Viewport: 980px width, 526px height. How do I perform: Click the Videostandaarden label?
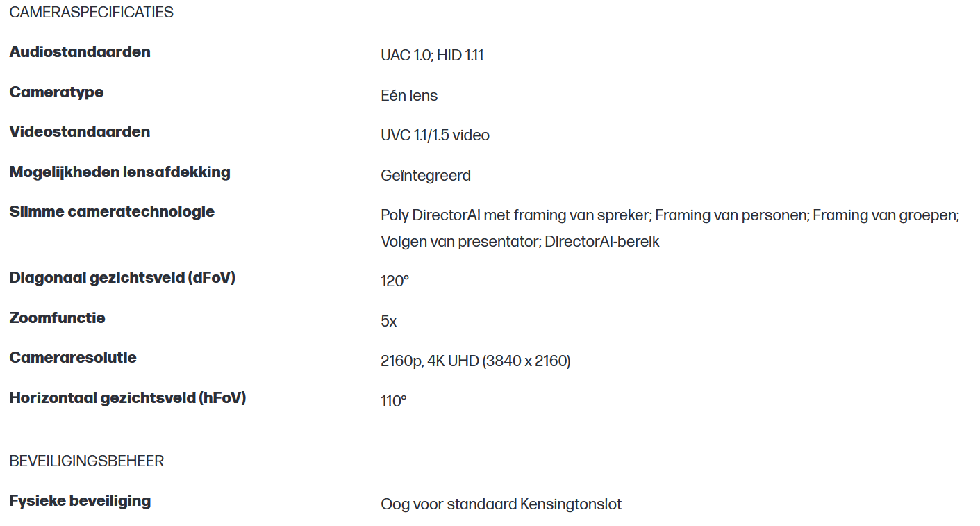tap(80, 132)
